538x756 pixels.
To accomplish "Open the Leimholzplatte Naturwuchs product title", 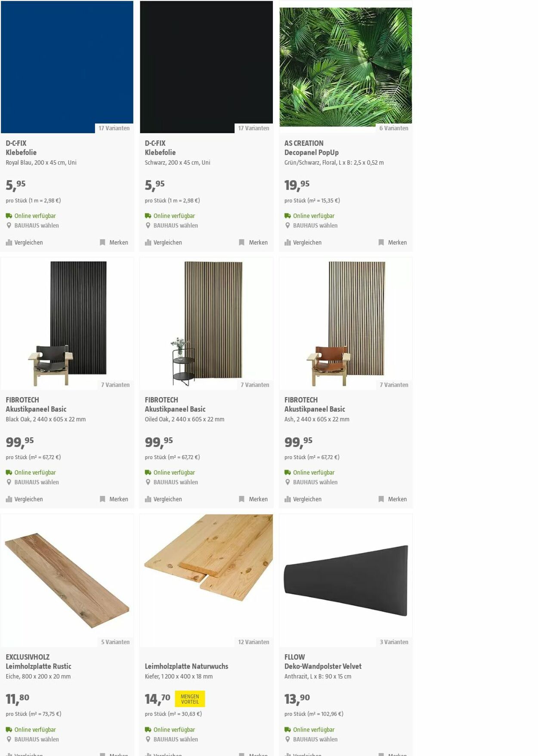I will (x=186, y=666).
